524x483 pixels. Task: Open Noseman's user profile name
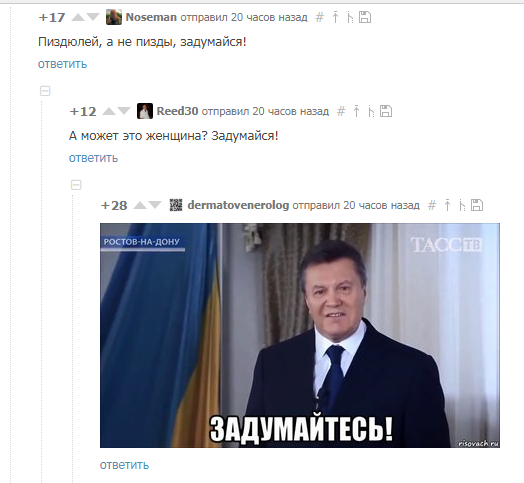(151, 17)
